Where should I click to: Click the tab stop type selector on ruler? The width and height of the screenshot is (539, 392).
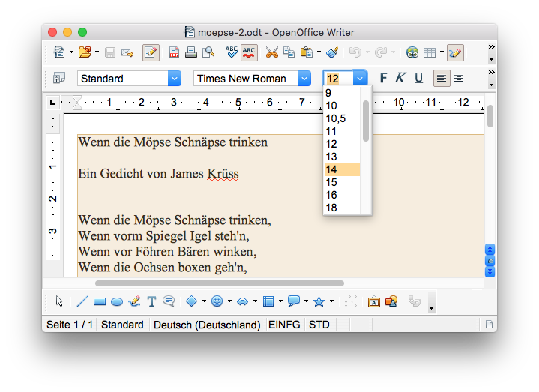pos(52,103)
